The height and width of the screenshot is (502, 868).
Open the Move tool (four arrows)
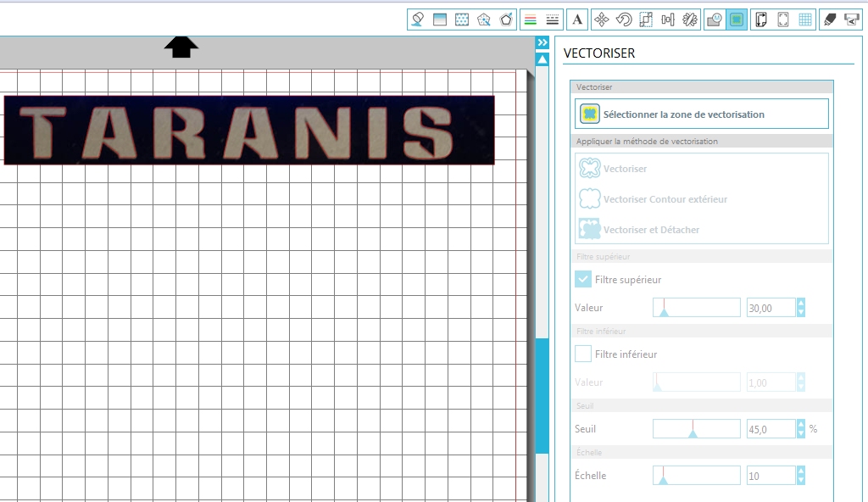click(602, 20)
